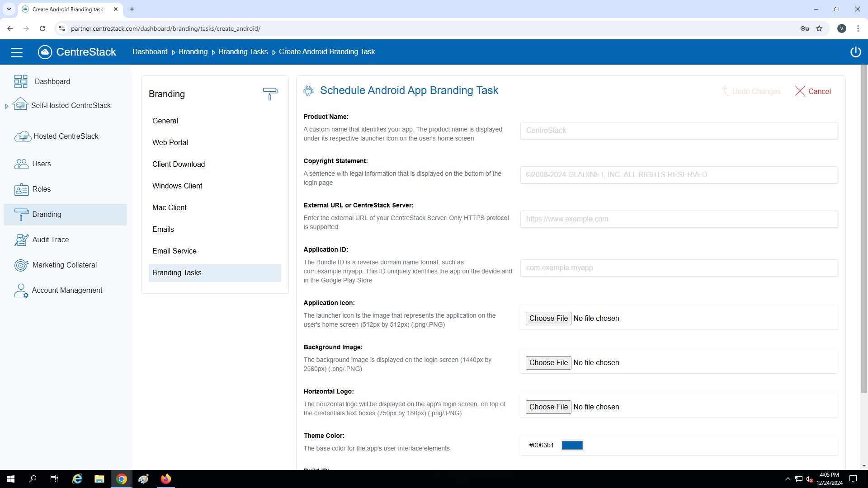Image resolution: width=868 pixels, height=488 pixels.
Task: Open the Web Portal branding section
Action: point(215,142)
